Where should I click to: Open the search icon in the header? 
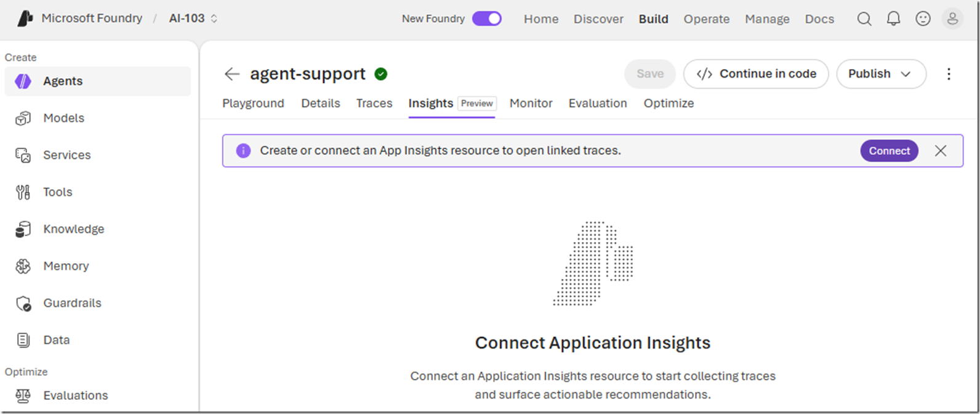pyautogui.click(x=864, y=19)
